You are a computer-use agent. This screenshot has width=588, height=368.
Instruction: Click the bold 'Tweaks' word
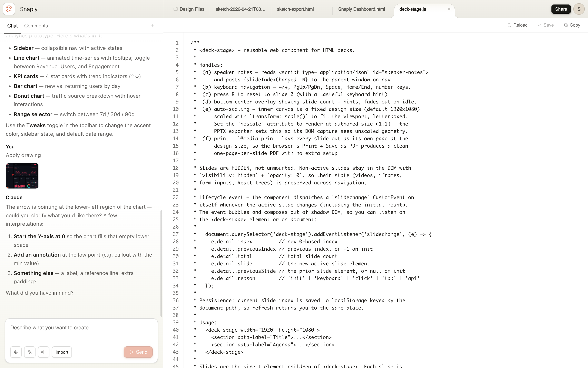[x=36, y=125]
